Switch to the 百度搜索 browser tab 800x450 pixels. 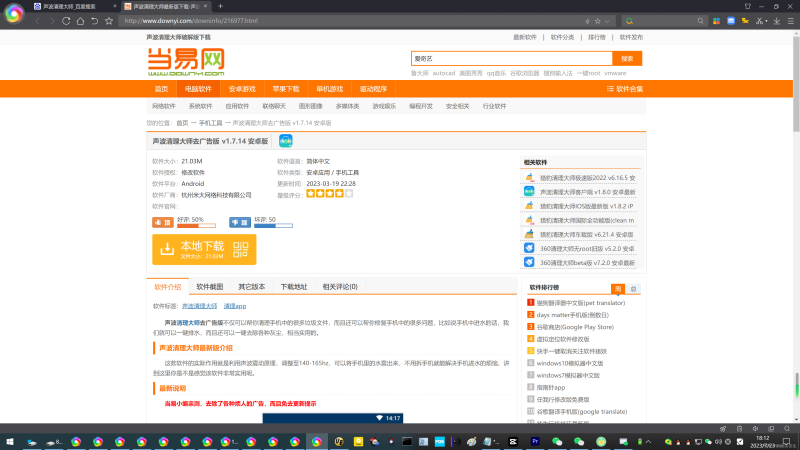tap(69, 6)
